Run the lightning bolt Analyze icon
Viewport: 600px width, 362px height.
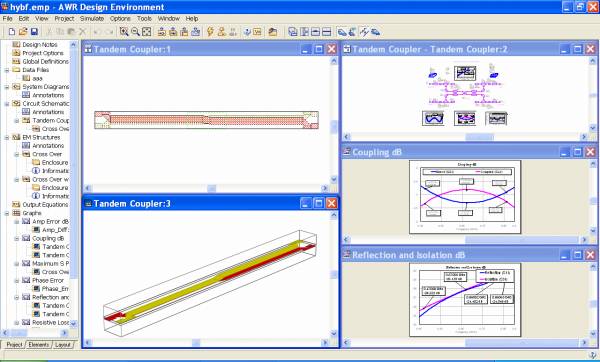(210, 32)
